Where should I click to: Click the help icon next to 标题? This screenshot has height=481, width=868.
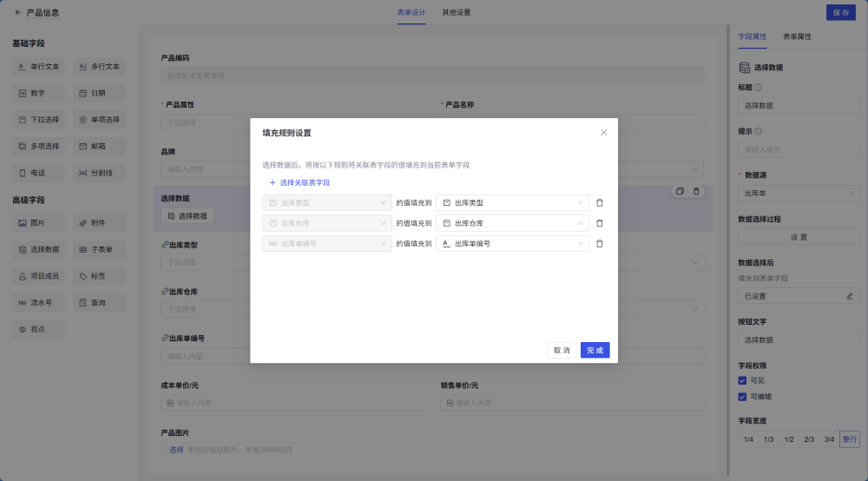click(759, 87)
